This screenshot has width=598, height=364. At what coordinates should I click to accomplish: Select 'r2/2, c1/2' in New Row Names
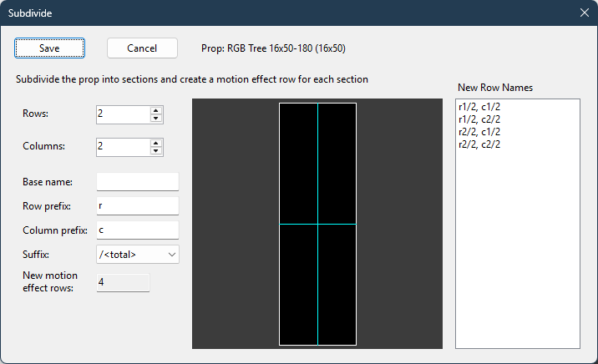pyautogui.click(x=479, y=132)
